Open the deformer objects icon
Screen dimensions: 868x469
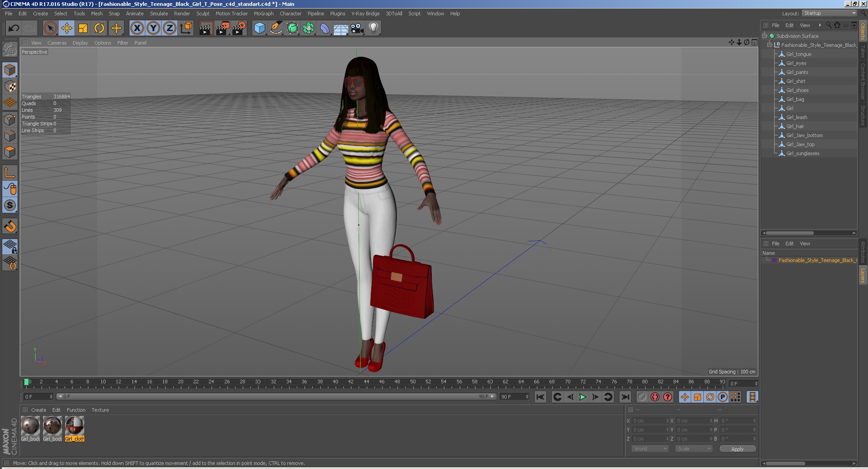click(x=325, y=28)
